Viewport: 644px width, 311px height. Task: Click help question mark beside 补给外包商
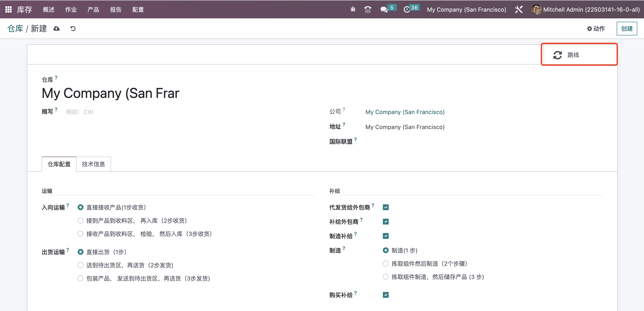(361, 220)
